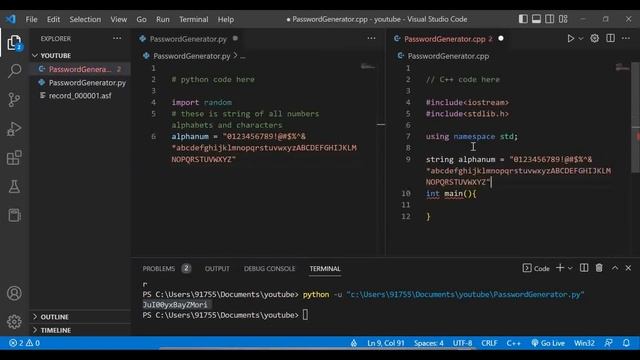Select the PasswordGenera... cpp file in explorer
This screenshot has height=360, width=640.
[81, 69]
